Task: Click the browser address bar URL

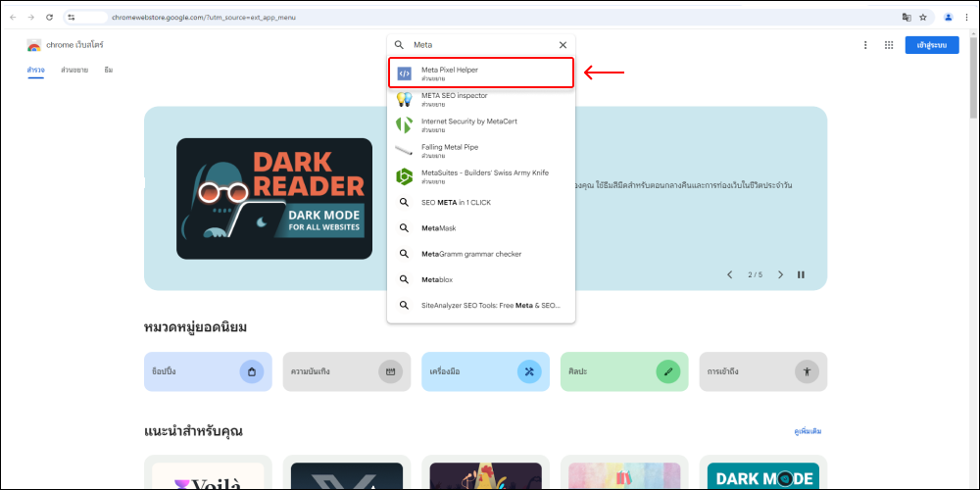Action: pyautogui.click(x=204, y=18)
